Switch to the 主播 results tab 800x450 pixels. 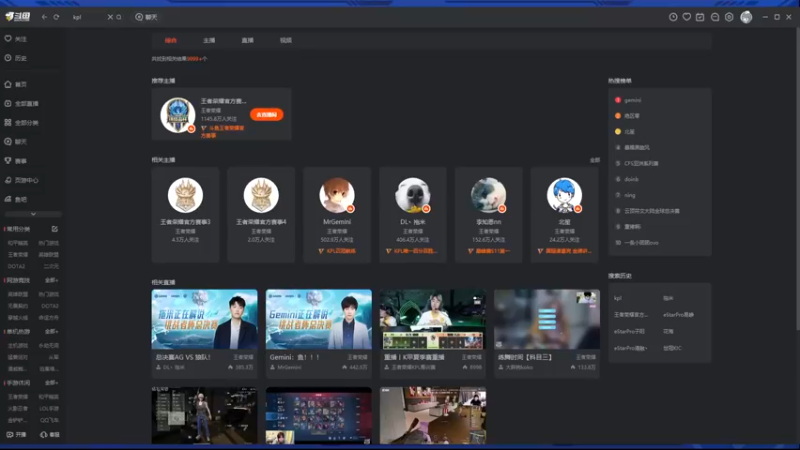pos(209,40)
